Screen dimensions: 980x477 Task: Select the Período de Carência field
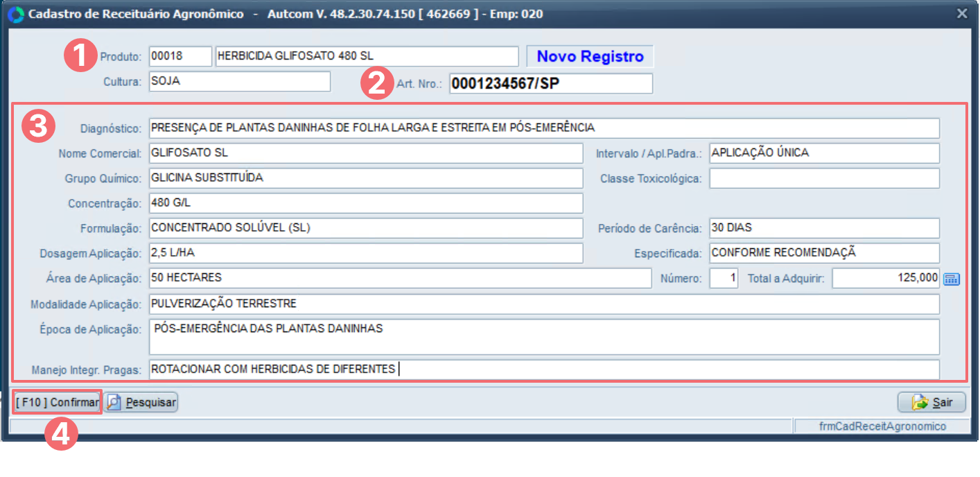tap(824, 228)
